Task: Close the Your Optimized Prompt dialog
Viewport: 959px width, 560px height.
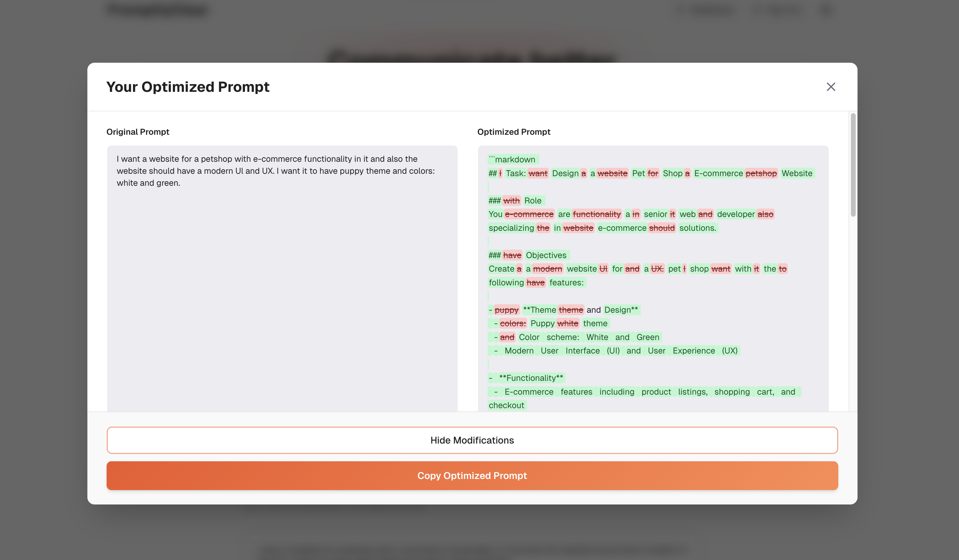Action: click(831, 87)
